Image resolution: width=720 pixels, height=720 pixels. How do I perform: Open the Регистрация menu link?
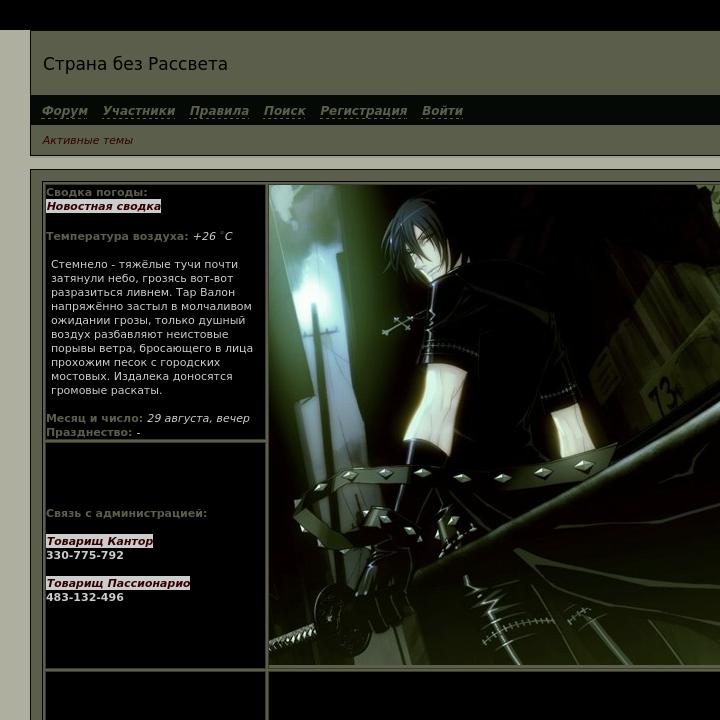[363, 111]
